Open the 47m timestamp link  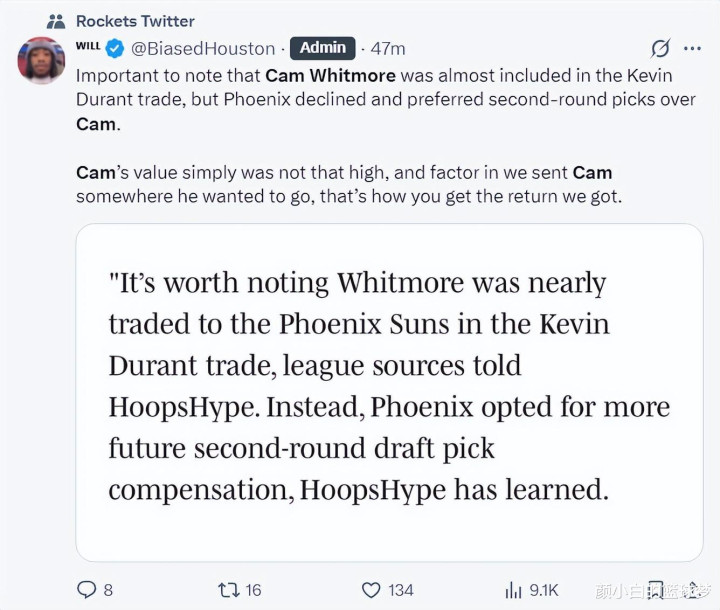pos(388,48)
